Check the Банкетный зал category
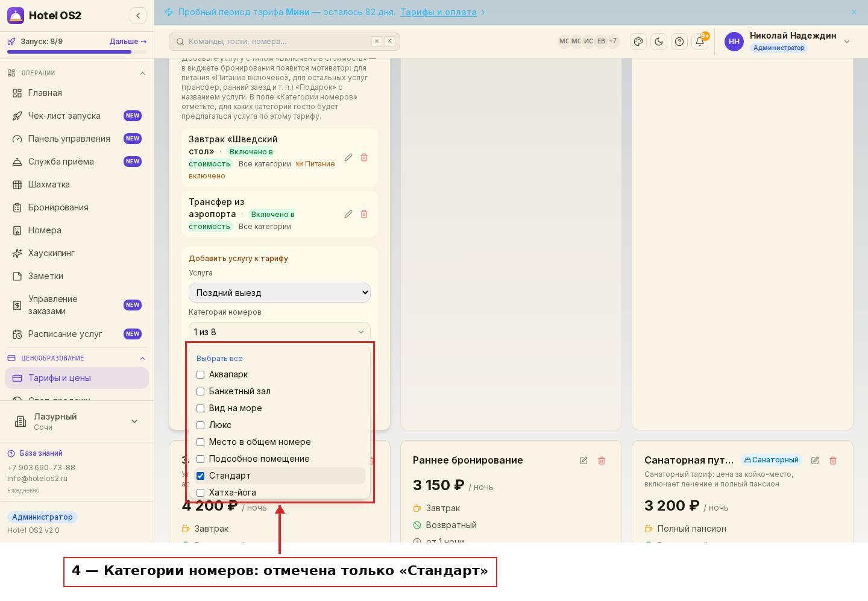The width and height of the screenshot is (868, 601). pyautogui.click(x=201, y=392)
